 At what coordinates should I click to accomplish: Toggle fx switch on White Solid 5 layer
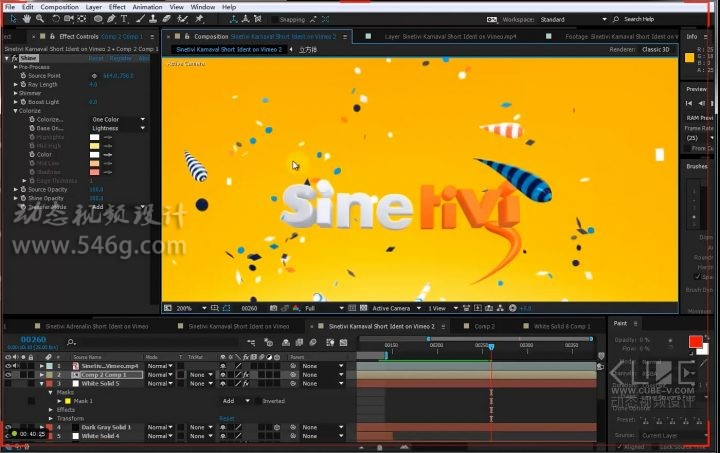(x=246, y=383)
